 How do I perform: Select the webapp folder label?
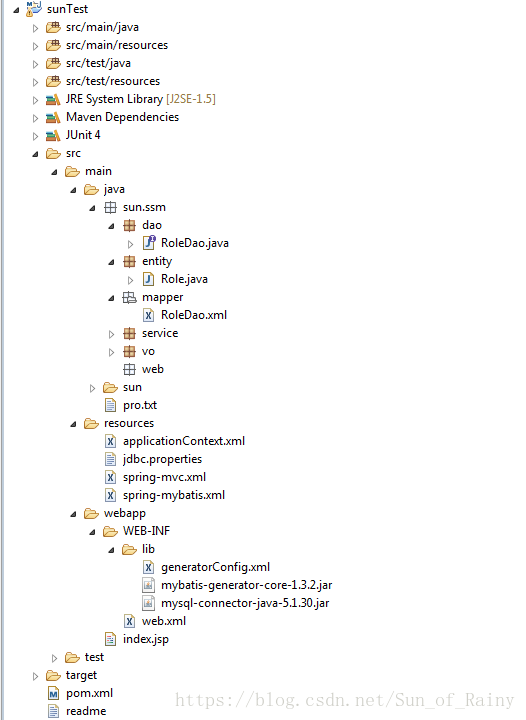tap(125, 513)
